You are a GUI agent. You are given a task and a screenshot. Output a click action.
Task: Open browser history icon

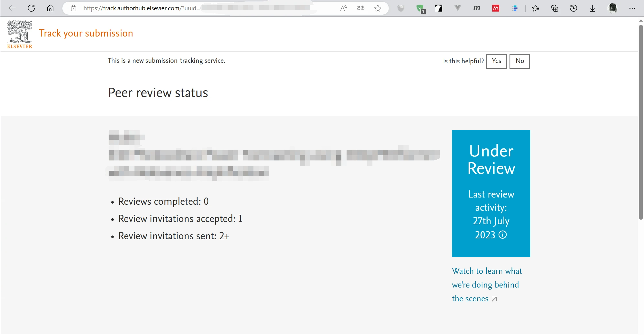point(574,8)
